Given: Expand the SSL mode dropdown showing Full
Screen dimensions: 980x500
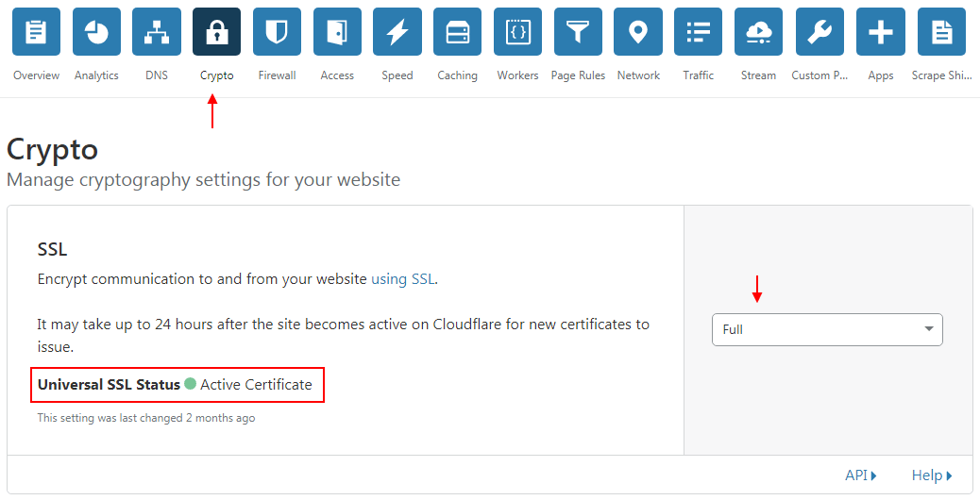Looking at the screenshot, I should (x=827, y=329).
